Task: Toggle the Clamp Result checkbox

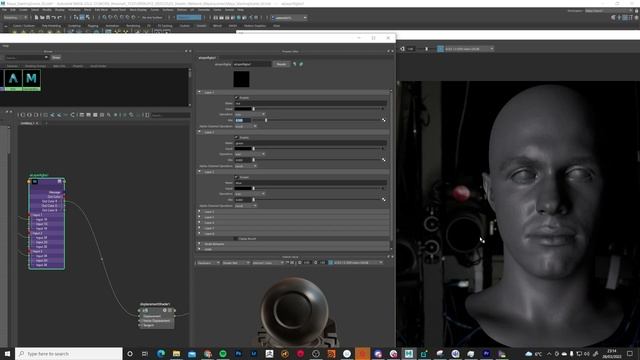Action: 236,238
